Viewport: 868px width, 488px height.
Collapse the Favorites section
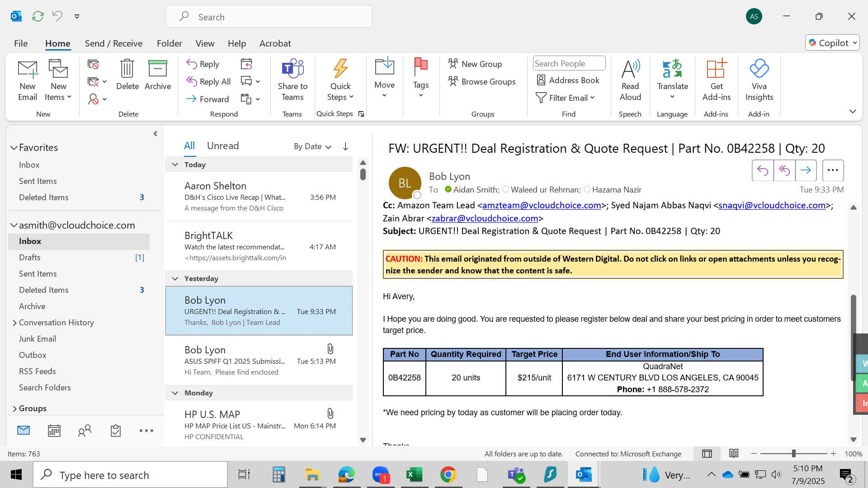14,148
